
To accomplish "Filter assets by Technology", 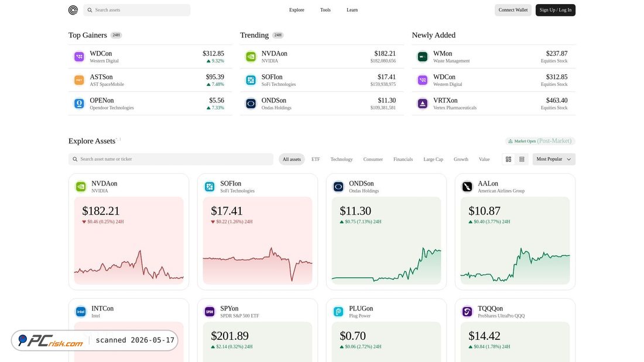I will point(341,159).
